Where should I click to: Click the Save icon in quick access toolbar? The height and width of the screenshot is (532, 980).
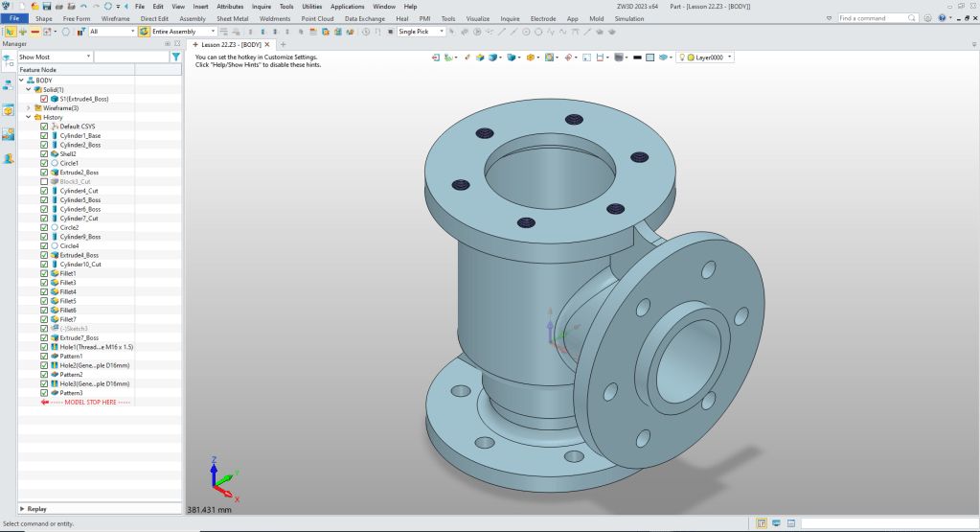coord(47,6)
